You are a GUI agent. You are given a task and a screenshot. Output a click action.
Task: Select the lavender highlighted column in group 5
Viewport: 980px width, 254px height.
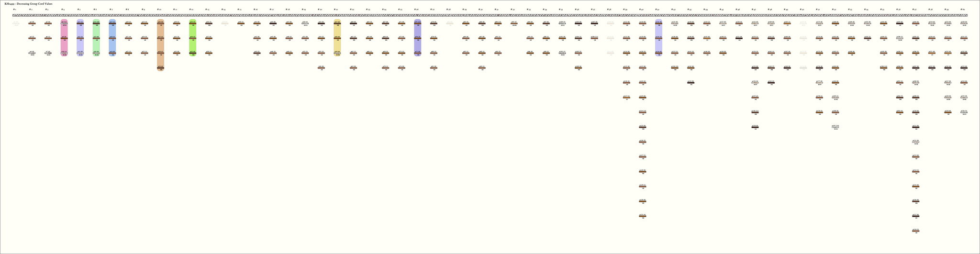80,38
